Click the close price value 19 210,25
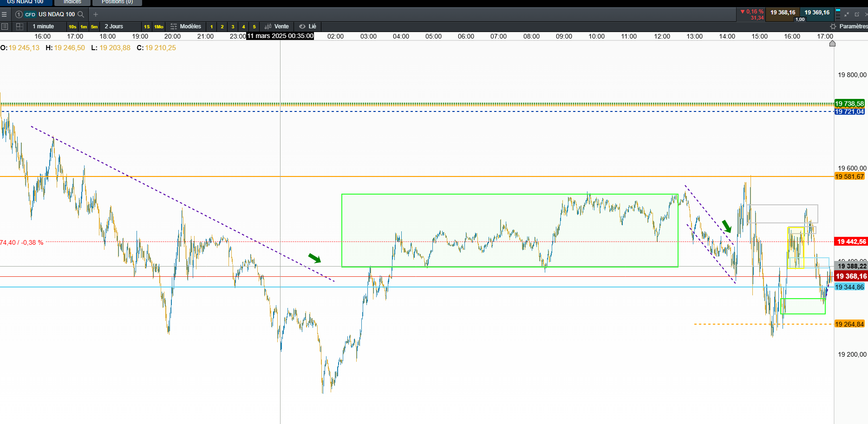868x424 pixels. pos(161,48)
